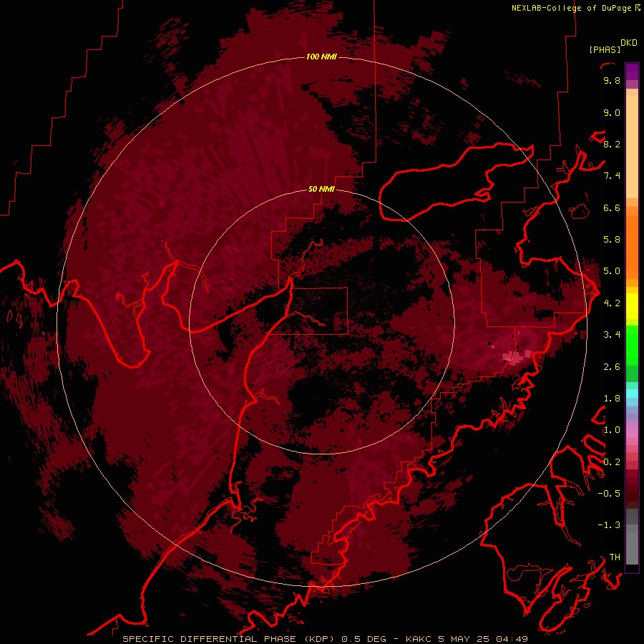Click the 6.6 scale label
The height and width of the screenshot is (644, 644).
tap(612, 208)
